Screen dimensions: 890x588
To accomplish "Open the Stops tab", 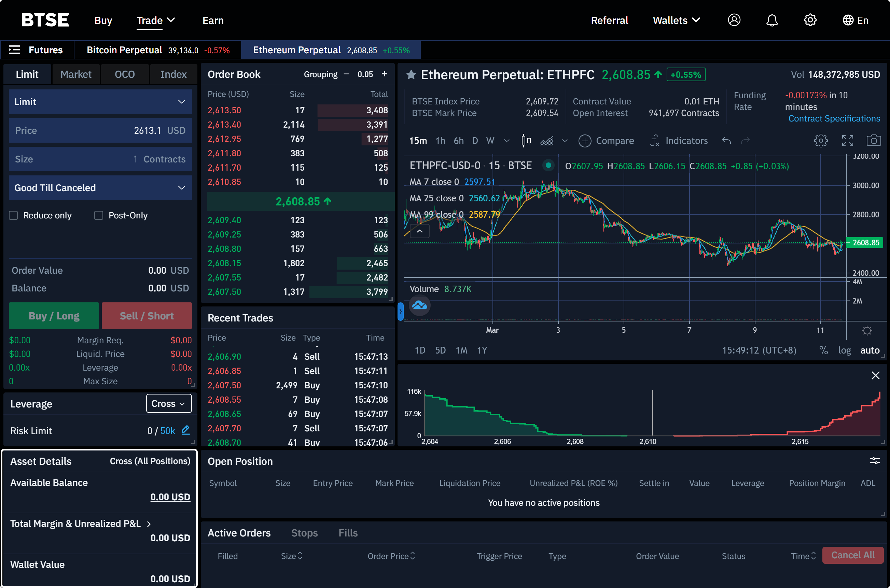I will (304, 533).
